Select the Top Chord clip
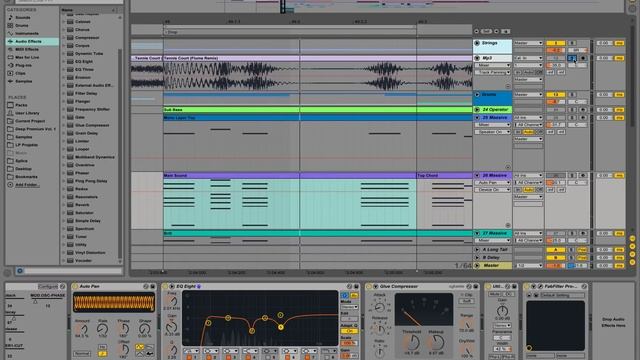Image resolution: width=640 pixels, height=360 pixels. 444,175
